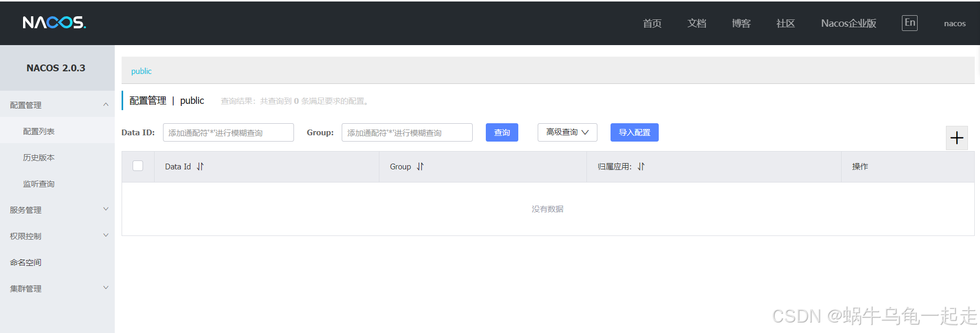
Task: Open 文档 in top navigation
Action: click(x=697, y=23)
